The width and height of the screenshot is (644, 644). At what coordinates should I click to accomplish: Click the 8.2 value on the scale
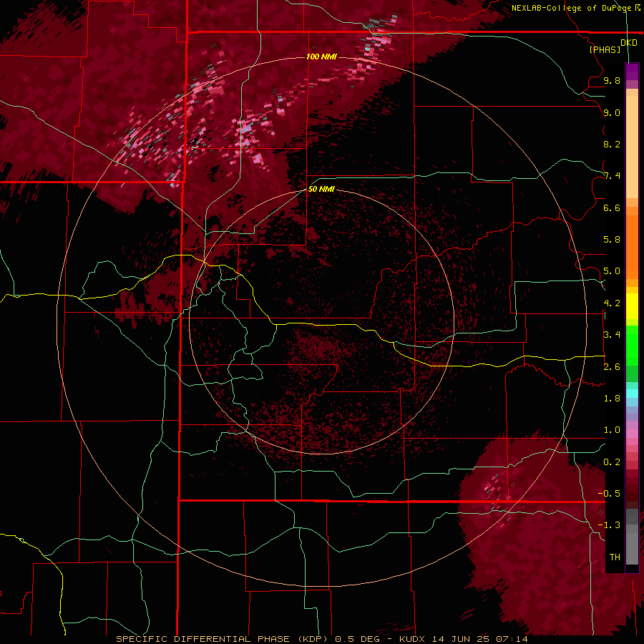[x=612, y=144]
